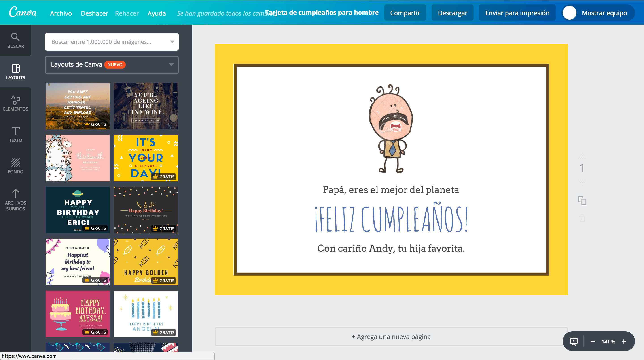Copy this page with duplicate icon

click(x=582, y=201)
